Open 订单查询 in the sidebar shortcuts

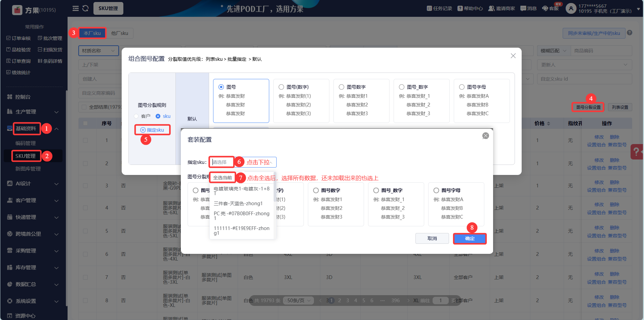click(18, 61)
